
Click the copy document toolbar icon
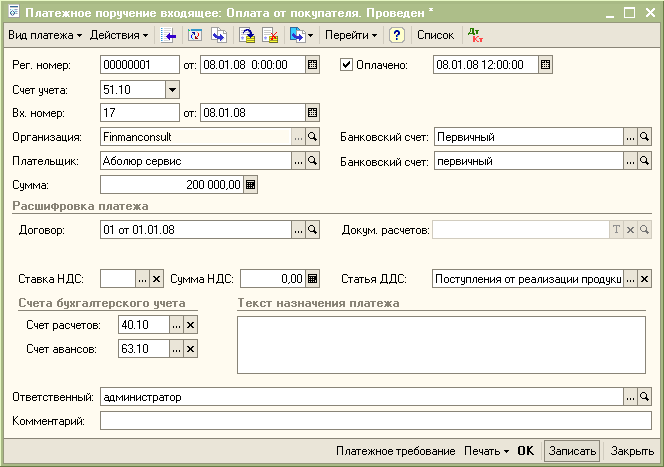click(219, 35)
